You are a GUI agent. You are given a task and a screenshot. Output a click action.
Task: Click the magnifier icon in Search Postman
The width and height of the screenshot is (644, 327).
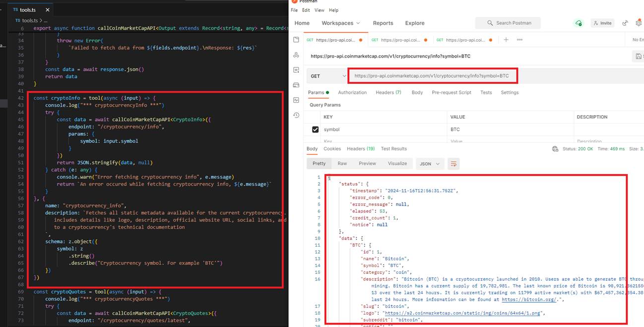[490, 23]
